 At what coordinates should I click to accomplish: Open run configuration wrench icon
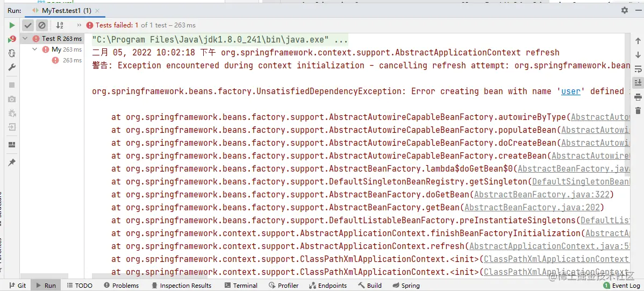tap(12, 67)
